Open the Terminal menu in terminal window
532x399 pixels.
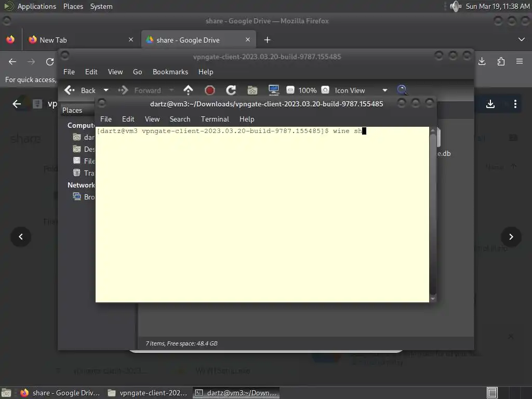[x=215, y=119]
